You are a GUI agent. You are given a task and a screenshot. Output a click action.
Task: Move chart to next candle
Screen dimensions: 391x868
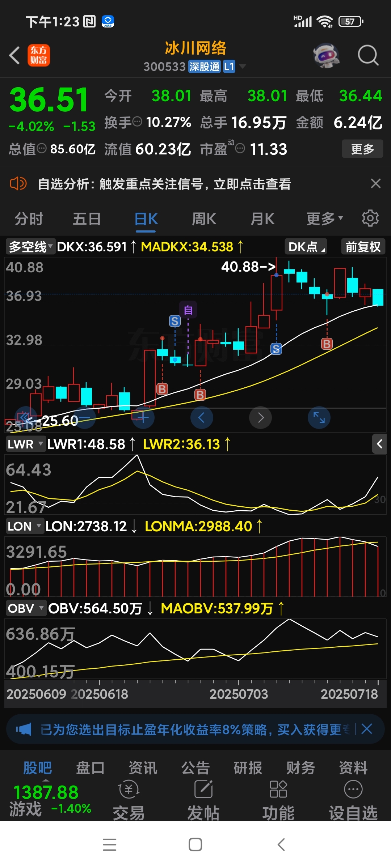[x=260, y=418]
